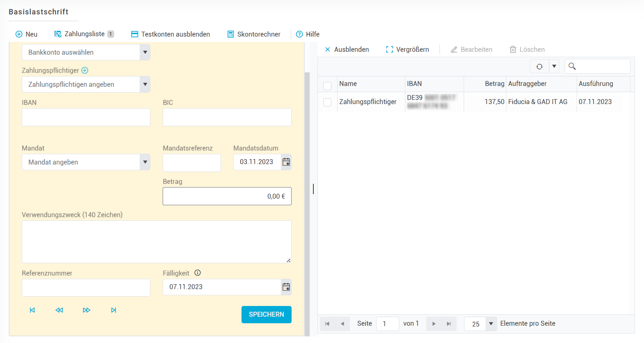Viewport: 644px width, 343px height.
Task: Click Ausblenden to hide the list
Action: (347, 49)
